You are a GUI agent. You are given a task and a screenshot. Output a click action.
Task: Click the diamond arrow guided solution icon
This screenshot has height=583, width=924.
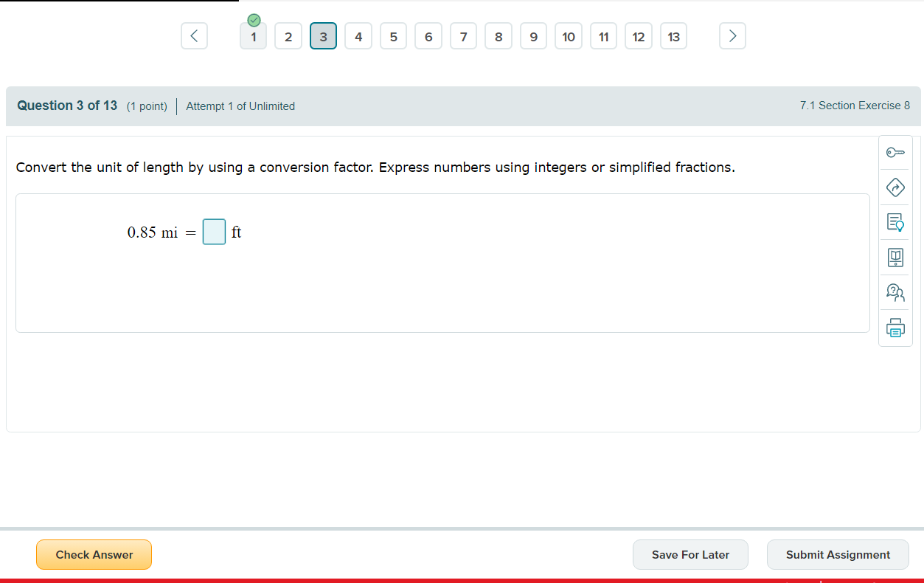[895, 187]
